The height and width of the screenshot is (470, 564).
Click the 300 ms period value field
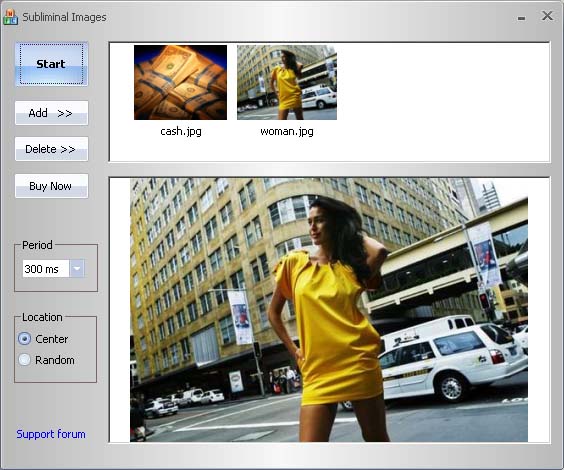click(46, 269)
